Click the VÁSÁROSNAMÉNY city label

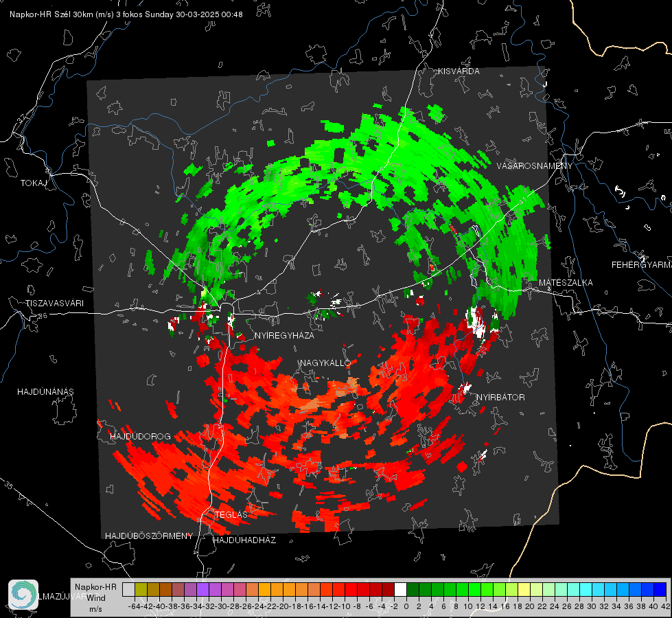[535, 166]
